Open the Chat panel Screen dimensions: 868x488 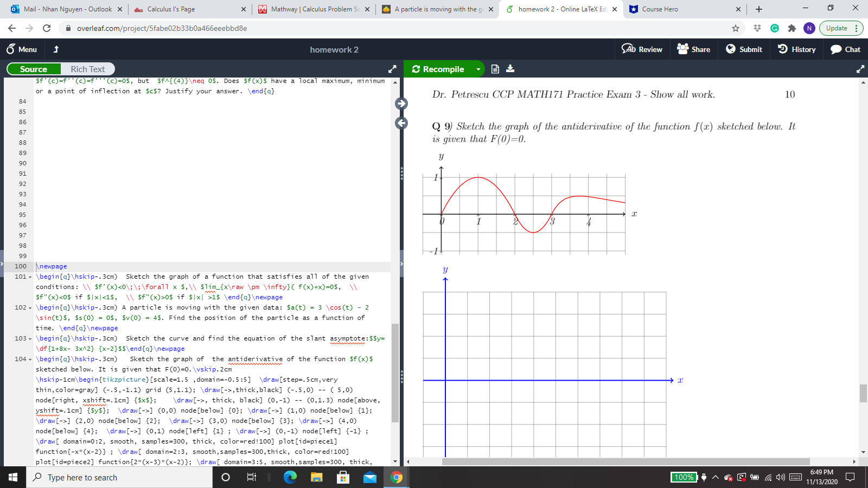(845, 49)
